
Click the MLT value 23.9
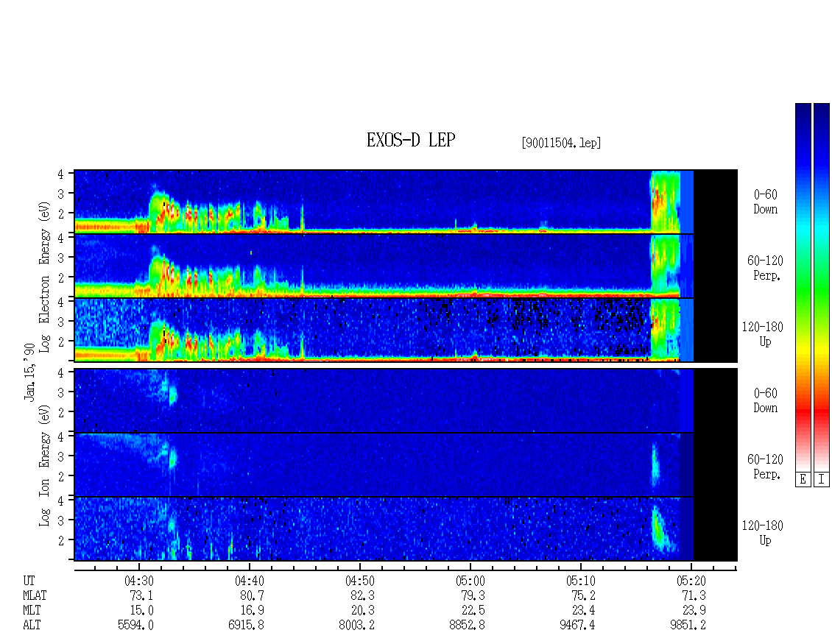pyautogui.click(x=694, y=611)
